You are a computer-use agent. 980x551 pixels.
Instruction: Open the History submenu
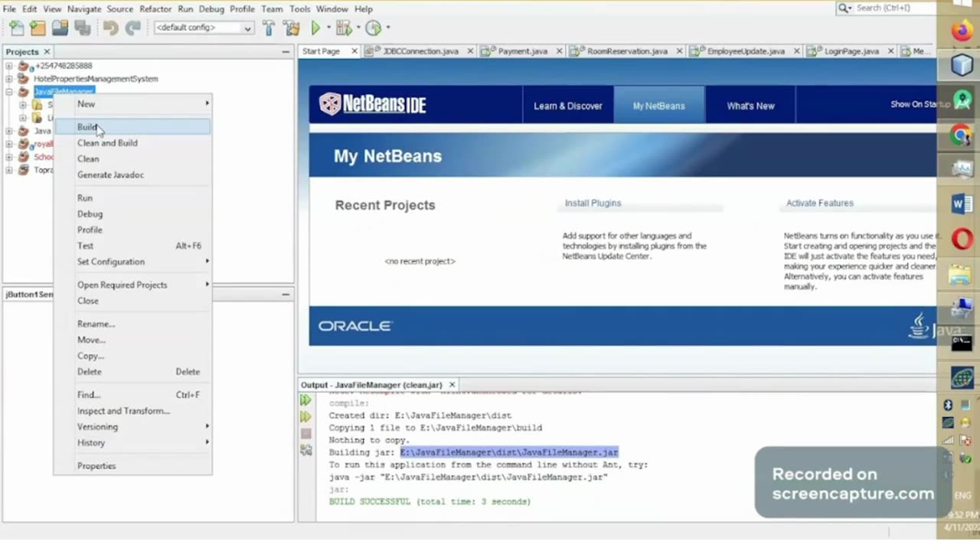coord(132,442)
